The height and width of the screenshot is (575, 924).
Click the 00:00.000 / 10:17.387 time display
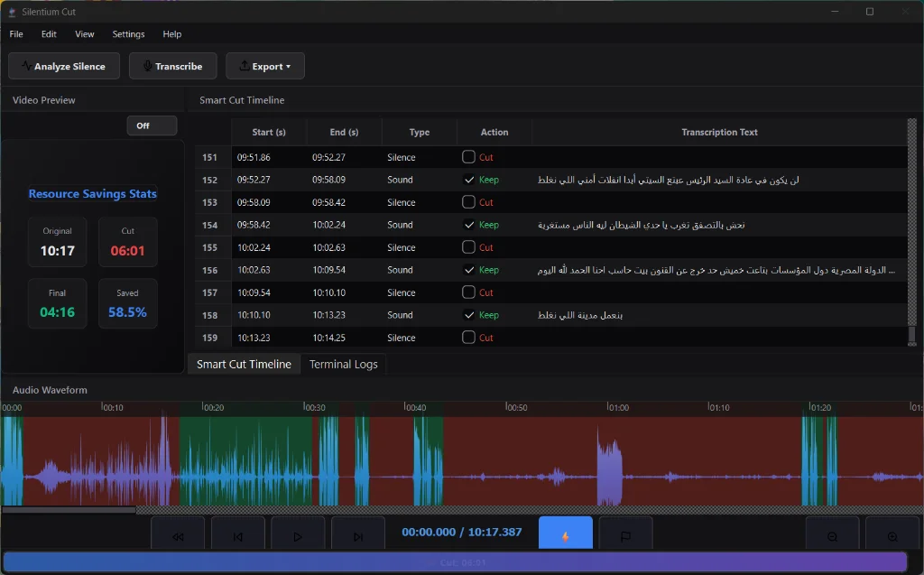pos(461,532)
